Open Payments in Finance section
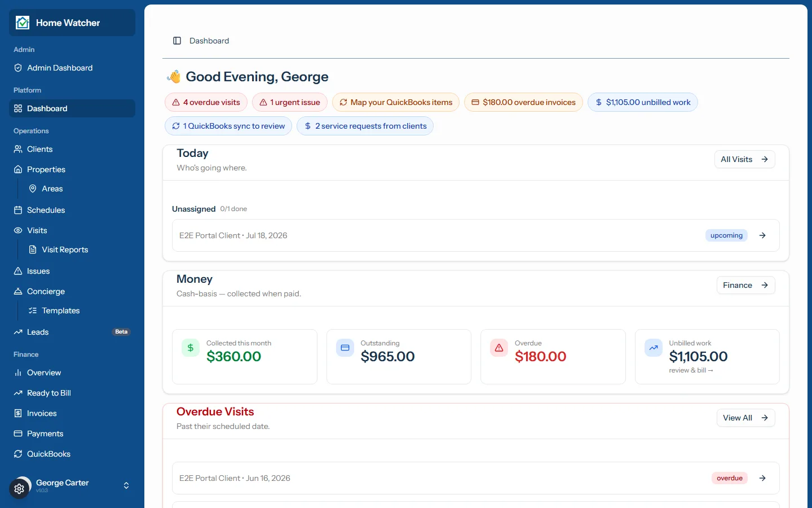812x508 pixels. [x=72, y=433]
